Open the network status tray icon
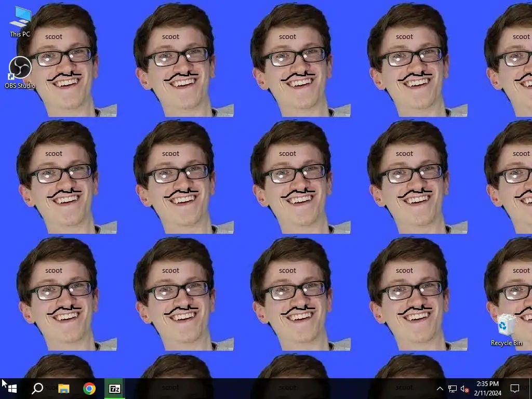Screen dimensions: 532x399 453,389
